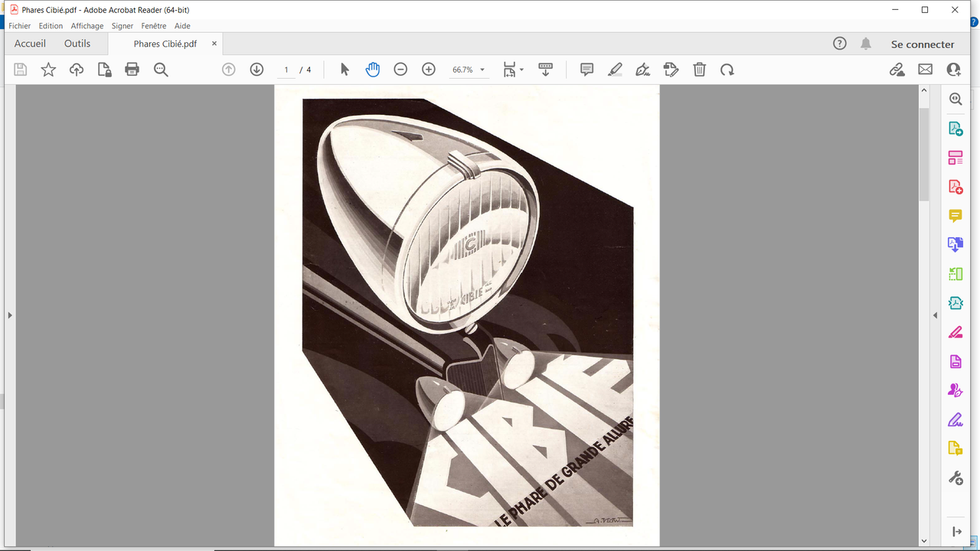
Task: Send the file by email envelope icon
Action: pos(926,70)
